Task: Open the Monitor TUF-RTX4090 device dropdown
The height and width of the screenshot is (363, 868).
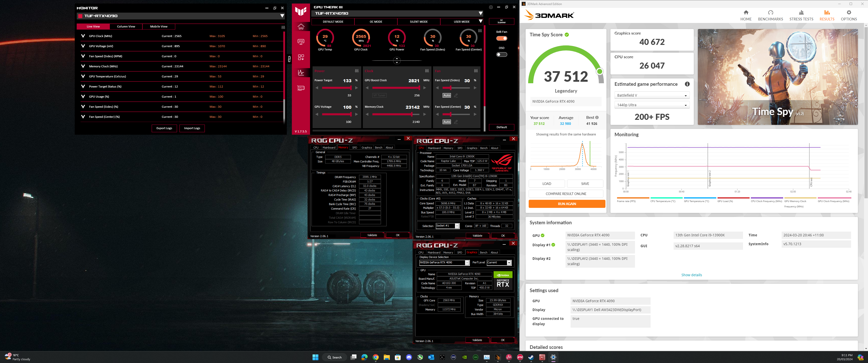Action: click(282, 16)
